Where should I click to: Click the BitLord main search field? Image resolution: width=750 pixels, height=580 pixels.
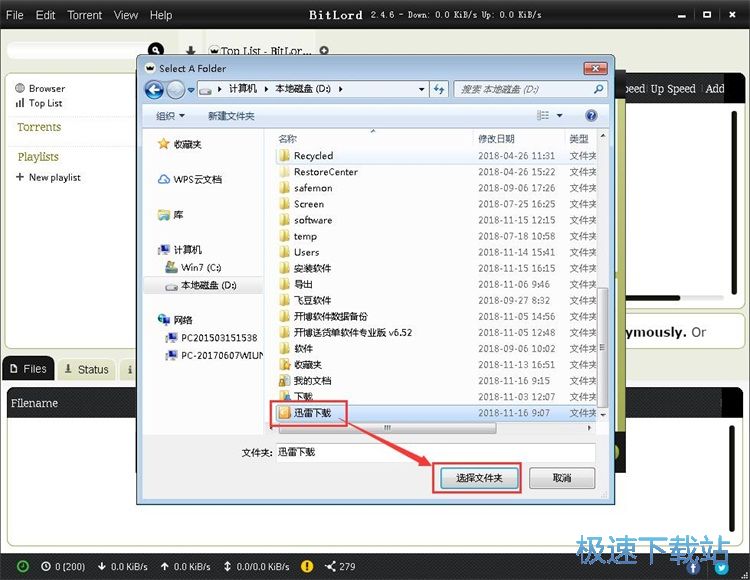pos(79,50)
